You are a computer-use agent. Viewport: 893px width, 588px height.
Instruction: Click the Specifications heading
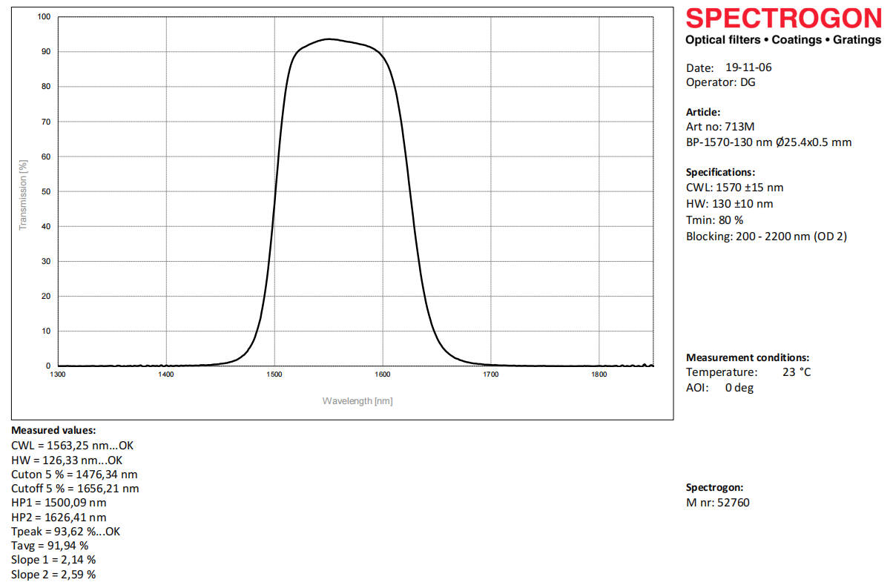click(720, 172)
